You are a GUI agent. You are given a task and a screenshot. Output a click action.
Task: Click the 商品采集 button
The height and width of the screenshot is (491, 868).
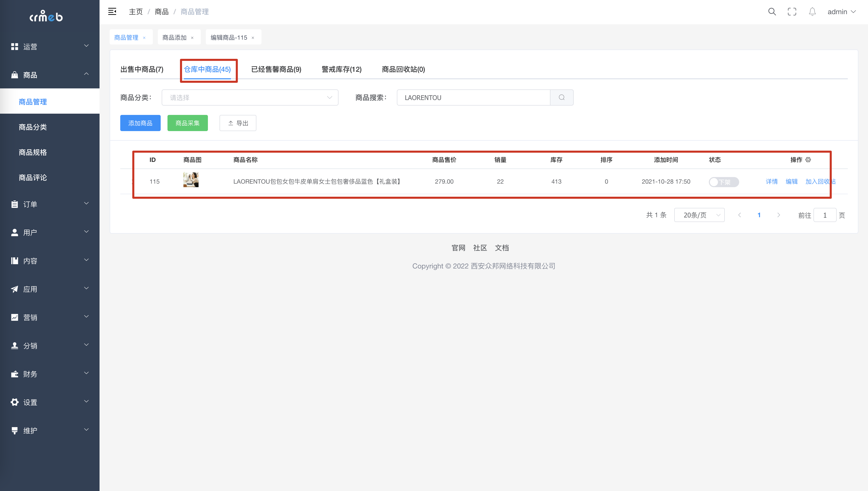(187, 123)
